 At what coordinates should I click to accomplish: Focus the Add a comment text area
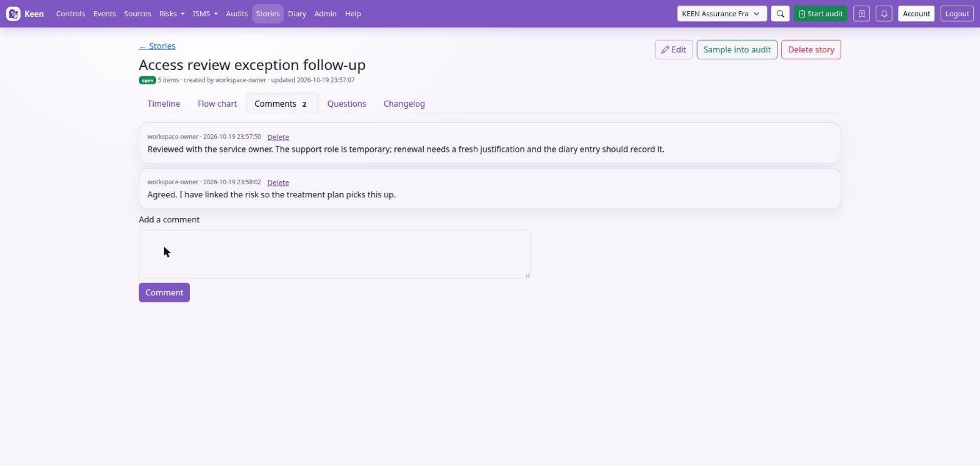tap(334, 254)
